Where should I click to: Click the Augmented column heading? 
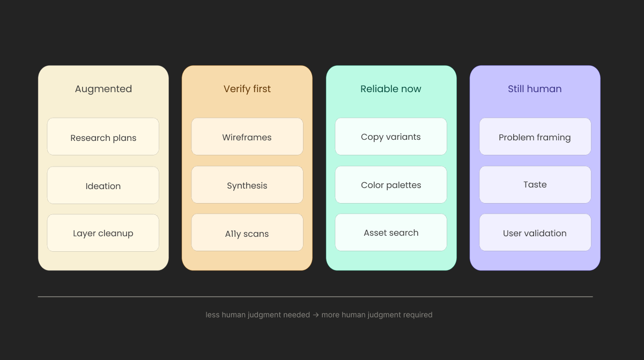pos(103,89)
